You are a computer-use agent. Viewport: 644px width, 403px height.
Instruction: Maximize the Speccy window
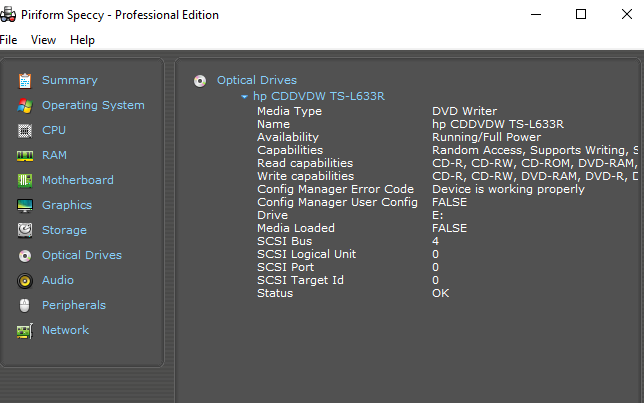coord(581,14)
